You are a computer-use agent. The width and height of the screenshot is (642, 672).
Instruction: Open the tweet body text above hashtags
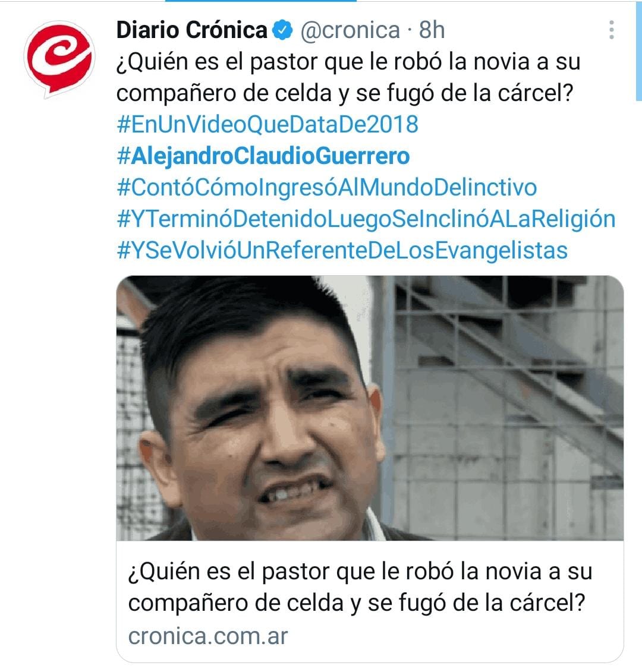pos(348,78)
